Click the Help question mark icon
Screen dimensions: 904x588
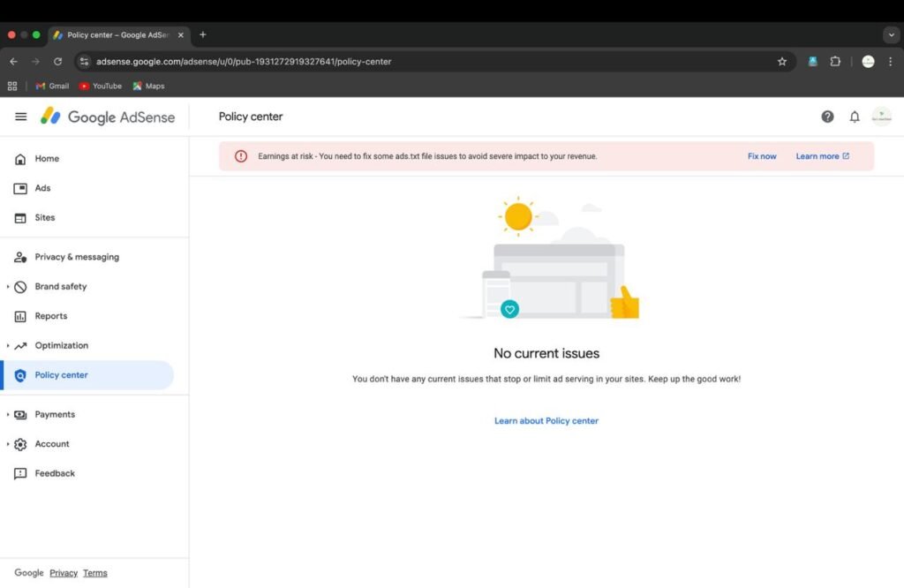point(827,117)
